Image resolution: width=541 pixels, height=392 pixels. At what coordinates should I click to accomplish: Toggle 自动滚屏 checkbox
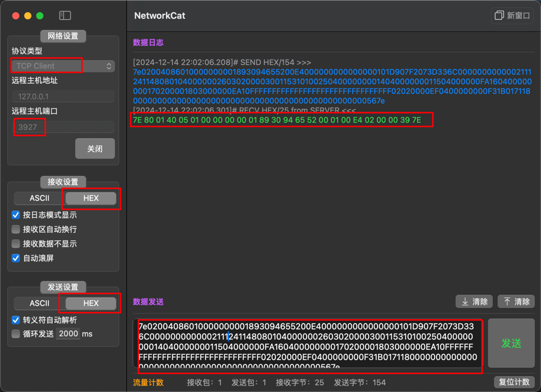pyautogui.click(x=16, y=258)
